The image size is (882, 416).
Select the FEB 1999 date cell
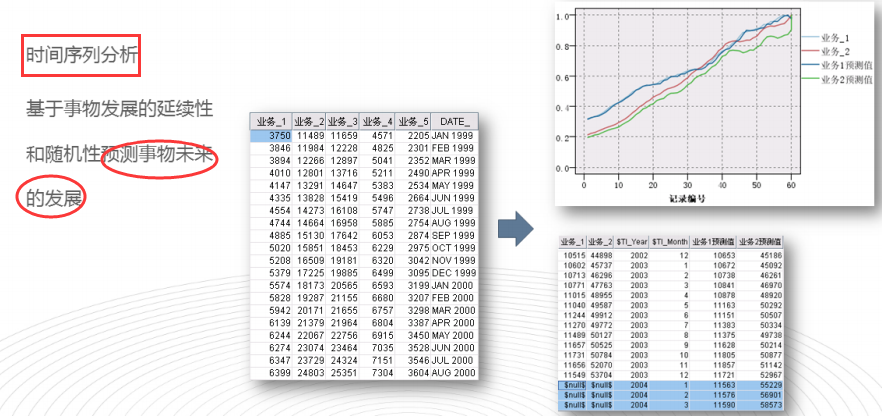tap(453, 148)
